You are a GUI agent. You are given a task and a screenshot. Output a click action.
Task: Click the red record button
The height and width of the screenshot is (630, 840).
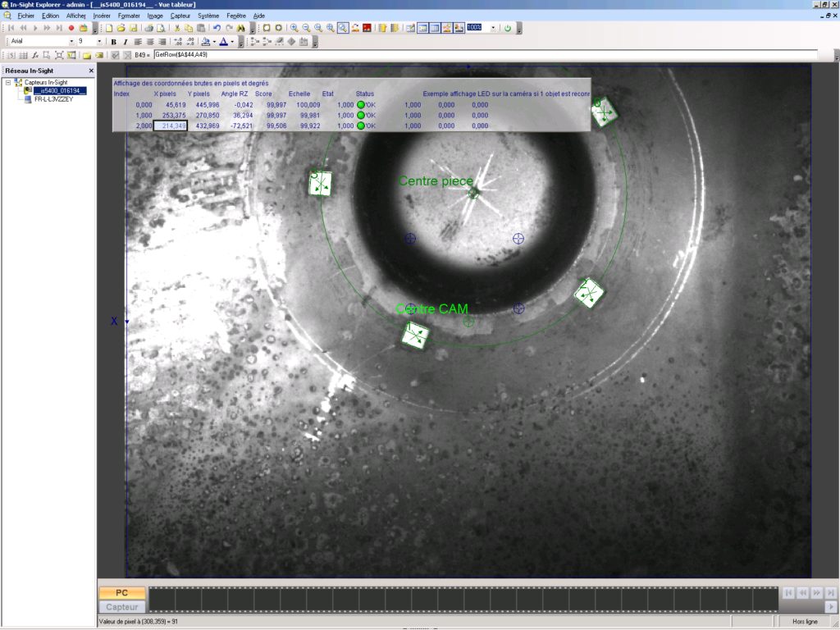(x=71, y=28)
